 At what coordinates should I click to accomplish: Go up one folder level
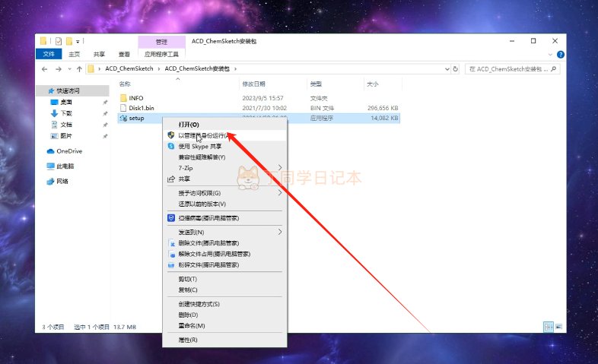(x=79, y=69)
